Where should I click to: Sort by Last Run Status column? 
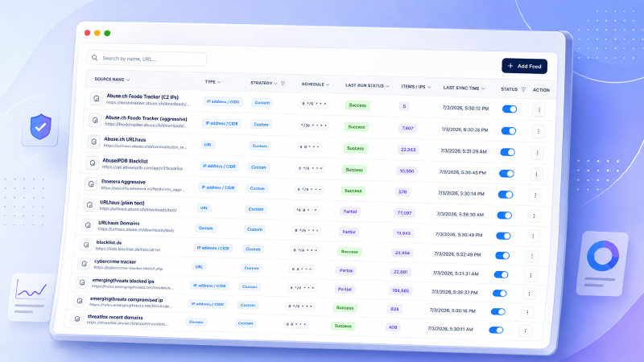[367, 85]
